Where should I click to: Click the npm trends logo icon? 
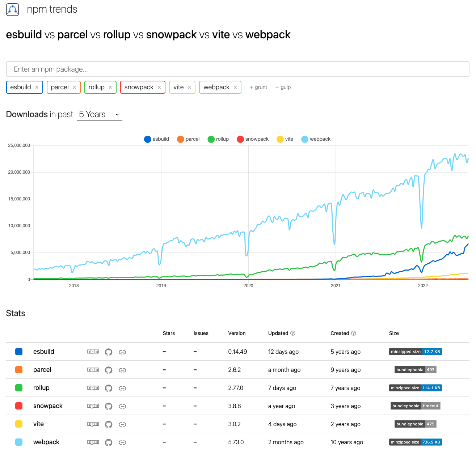(x=13, y=9)
